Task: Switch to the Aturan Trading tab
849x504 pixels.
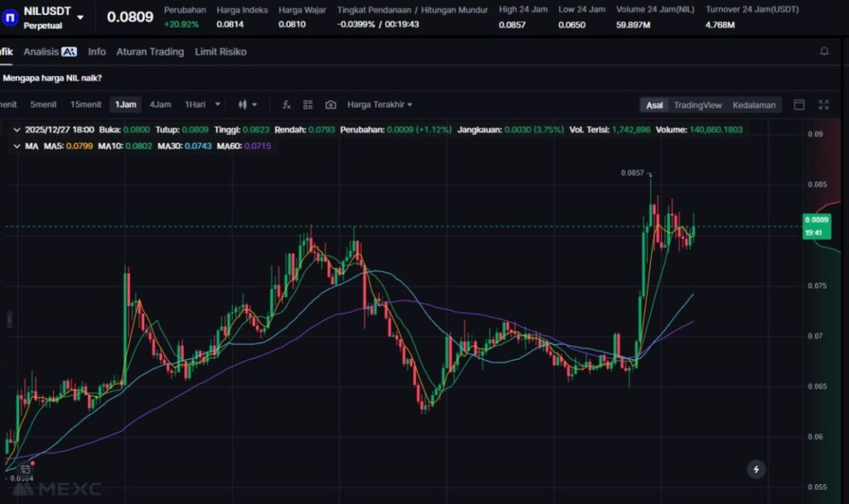Action: click(150, 51)
